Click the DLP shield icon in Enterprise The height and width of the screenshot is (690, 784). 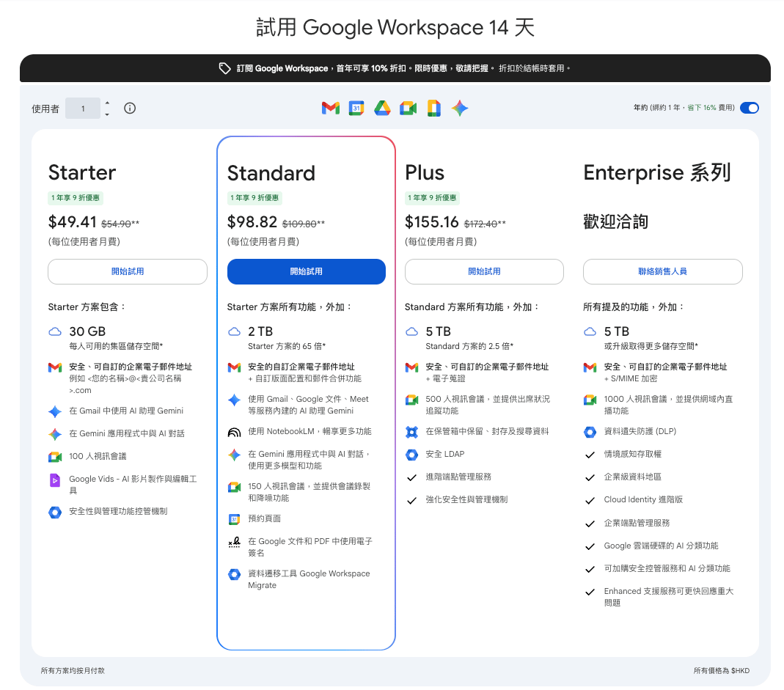pyautogui.click(x=590, y=432)
